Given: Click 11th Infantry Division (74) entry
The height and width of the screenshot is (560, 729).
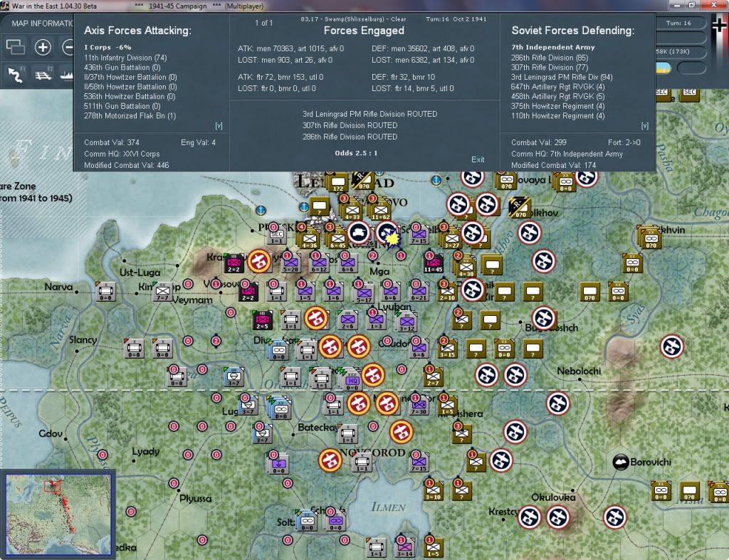Looking at the screenshot, I should 125,58.
